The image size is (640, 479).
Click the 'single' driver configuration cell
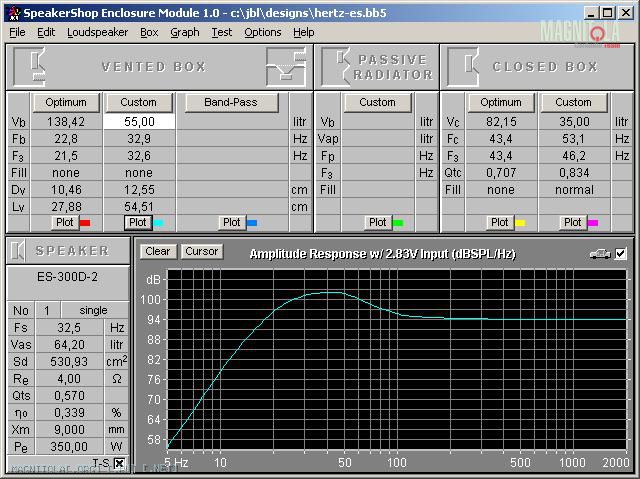[93, 310]
